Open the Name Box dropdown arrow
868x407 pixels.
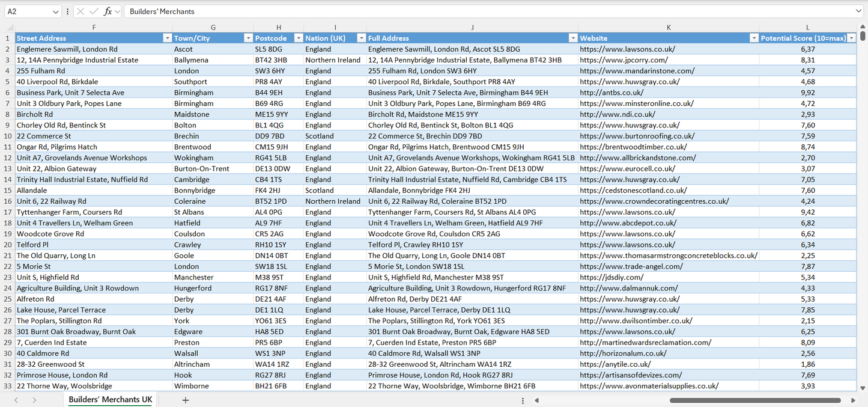pyautogui.click(x=57, y=11)
